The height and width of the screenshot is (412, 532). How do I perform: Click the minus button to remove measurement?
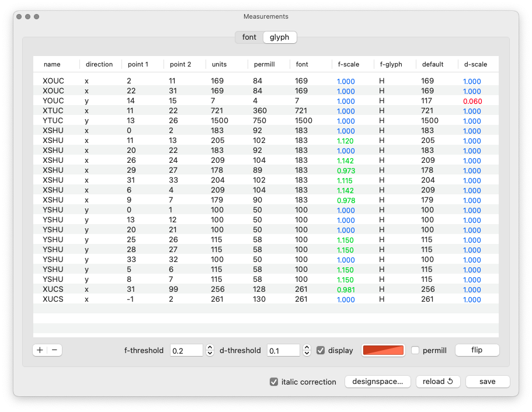(x=54, y=350)
